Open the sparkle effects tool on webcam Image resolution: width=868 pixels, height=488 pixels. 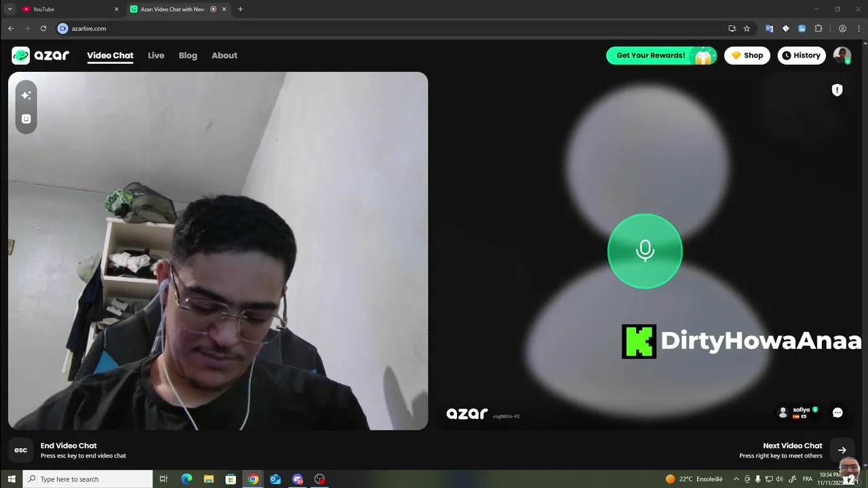(x=26, y=96)
